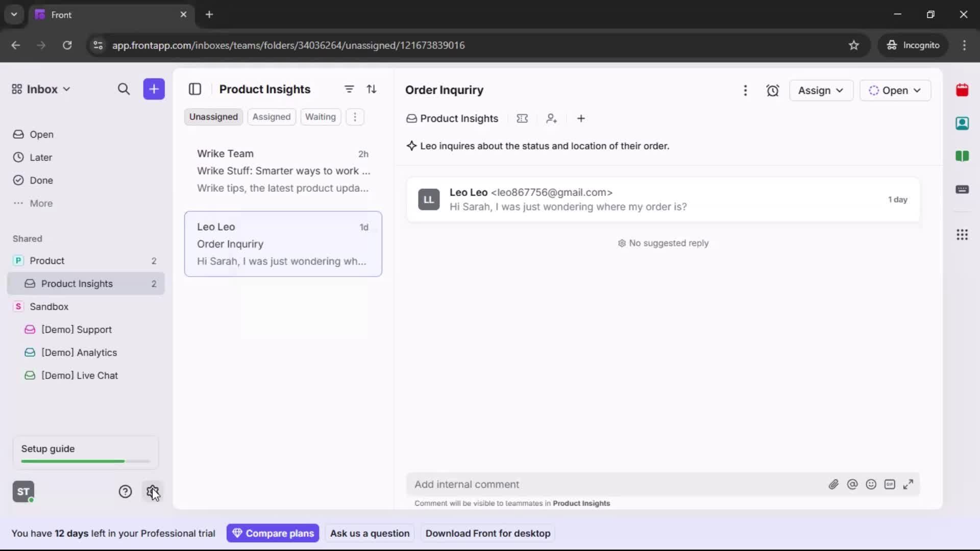Toggle the conversation list sidebar
The image size is (980, 551).
click(195, 89)
